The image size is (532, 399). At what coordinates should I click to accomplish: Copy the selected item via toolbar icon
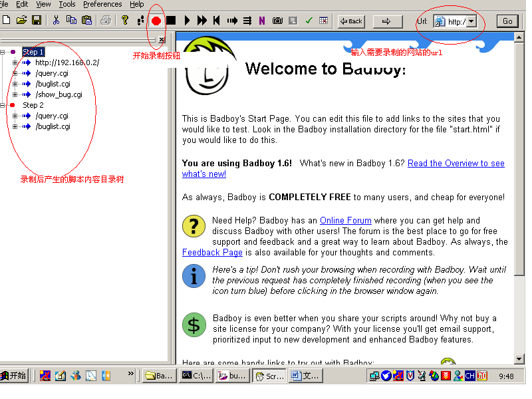[x=71, y=21]
